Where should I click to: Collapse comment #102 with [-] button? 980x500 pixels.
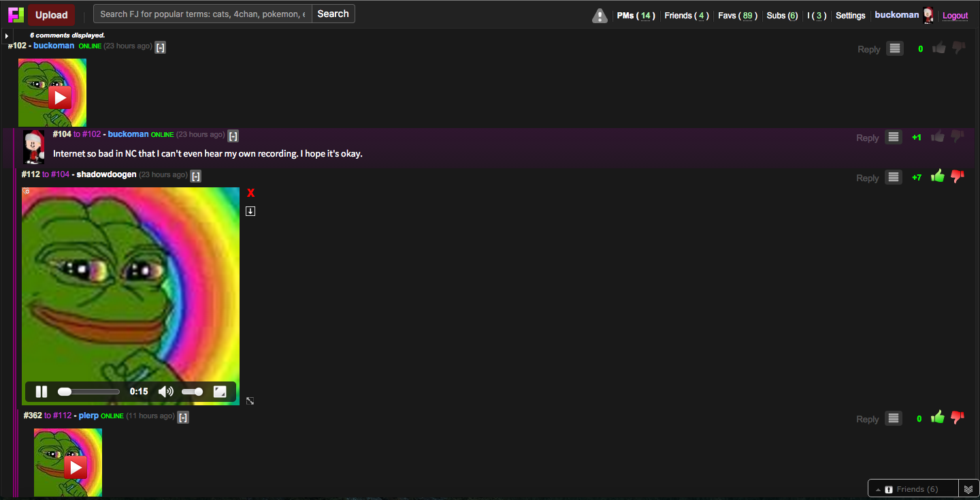(160, 47)
